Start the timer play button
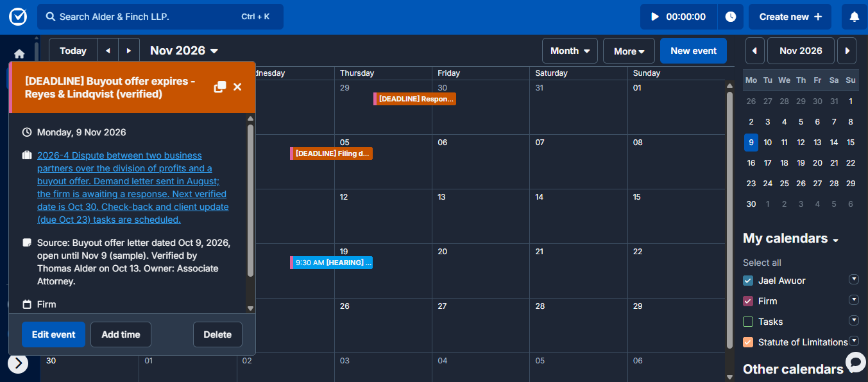 (654, 17)
